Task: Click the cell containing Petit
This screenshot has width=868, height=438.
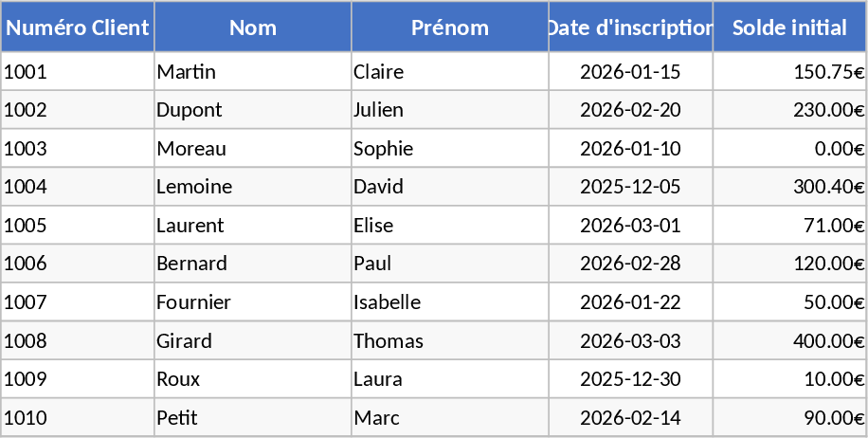Action: pyautogui.click(x=253, y=418)
